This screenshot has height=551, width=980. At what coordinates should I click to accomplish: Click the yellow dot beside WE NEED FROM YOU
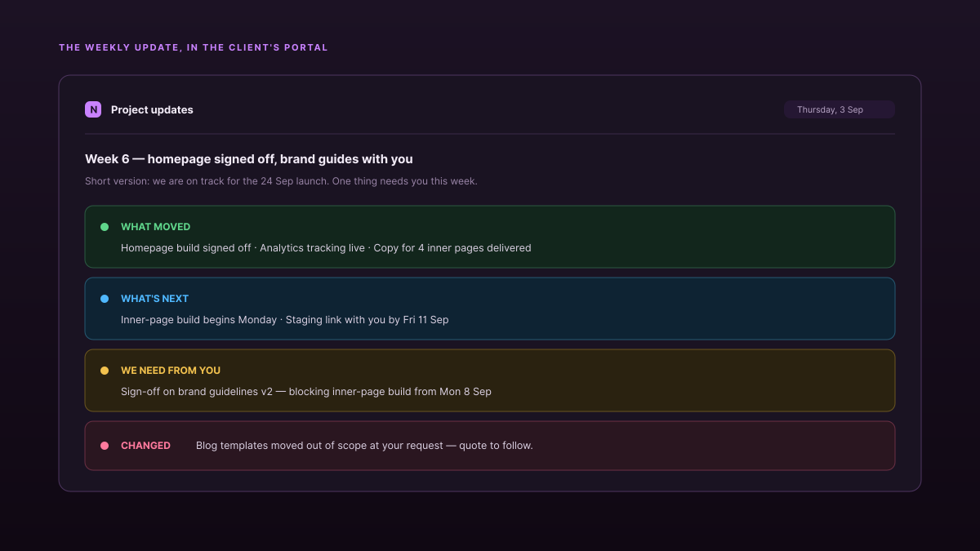point(105,371)
